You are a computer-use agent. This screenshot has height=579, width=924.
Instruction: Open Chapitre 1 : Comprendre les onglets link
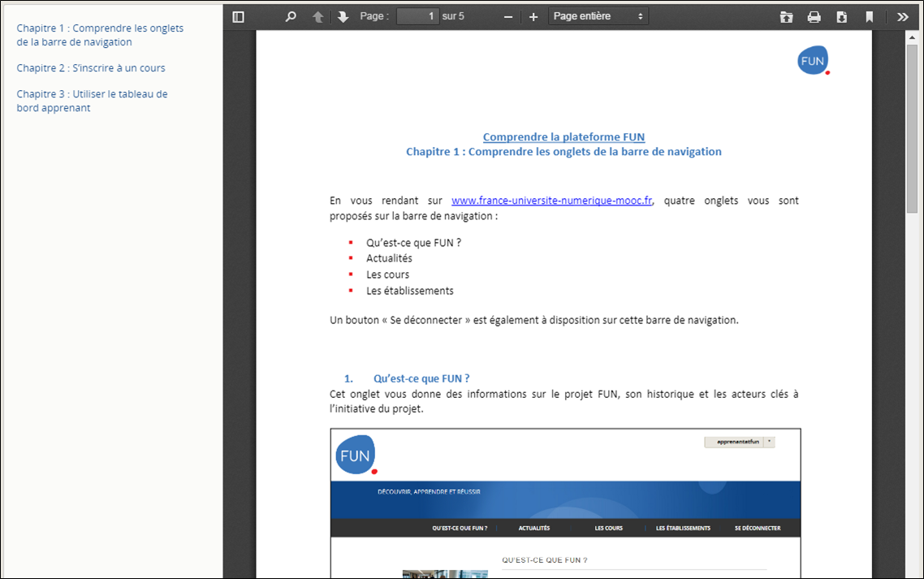click(100, 35)
